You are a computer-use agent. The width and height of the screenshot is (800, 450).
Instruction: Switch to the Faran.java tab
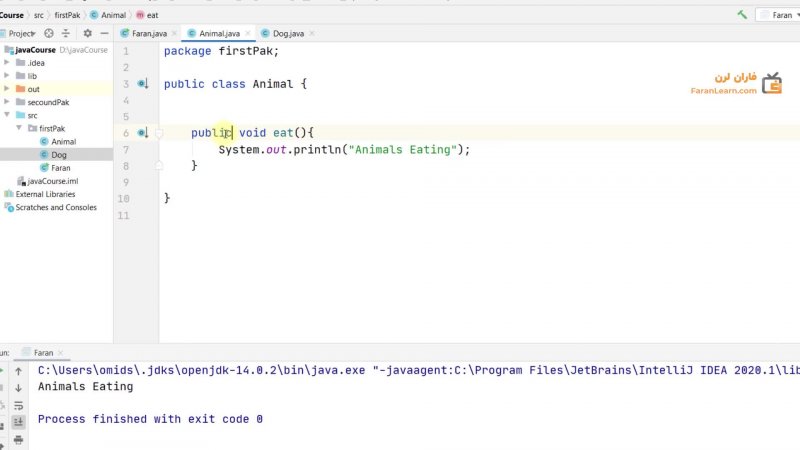144,33
